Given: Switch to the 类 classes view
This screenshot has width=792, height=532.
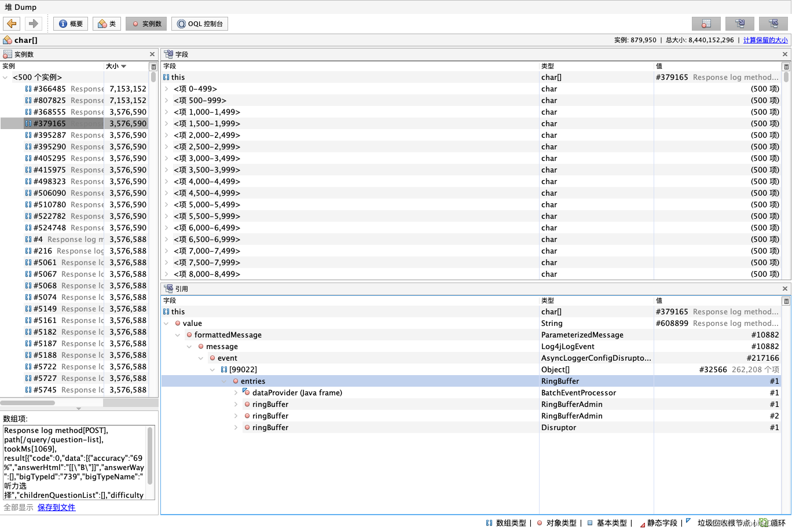Looking at the screenshot, I should tap(107, 24).
